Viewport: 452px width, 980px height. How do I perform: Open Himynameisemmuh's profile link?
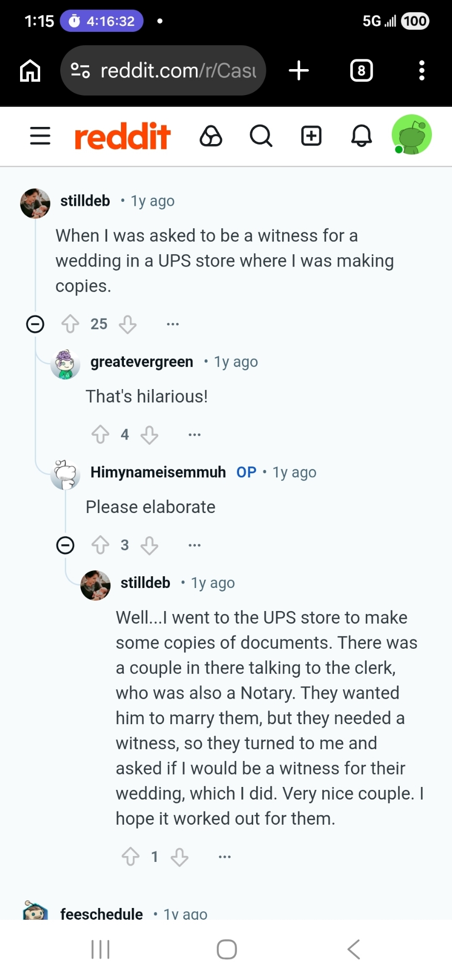[x=158, y=472]
